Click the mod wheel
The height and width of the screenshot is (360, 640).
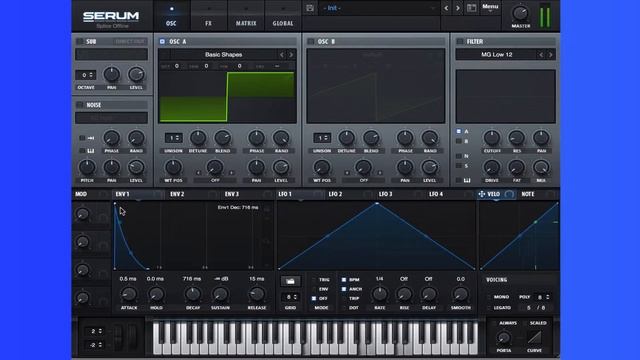pyautogui.click(x=132, y=338)
